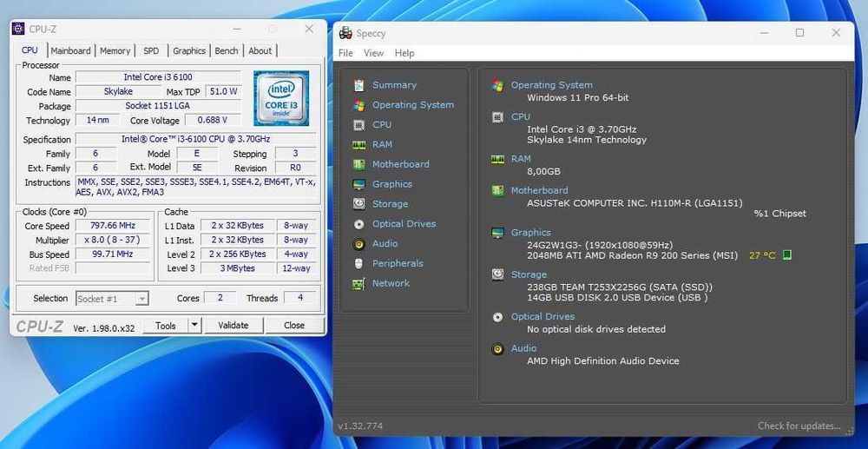Click the Intel Core i3 logo in CPU-Z
This screenshot has height=449, width=868.
tap(281, 98)
